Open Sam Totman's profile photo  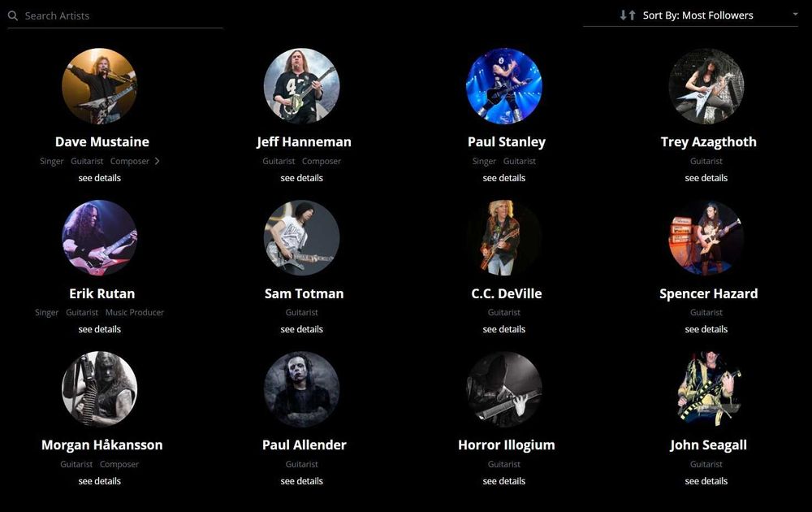tap(302, 238)
